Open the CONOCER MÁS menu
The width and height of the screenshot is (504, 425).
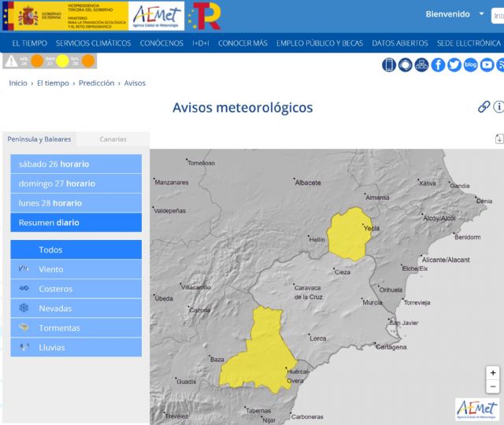click(x=243, y=43)
